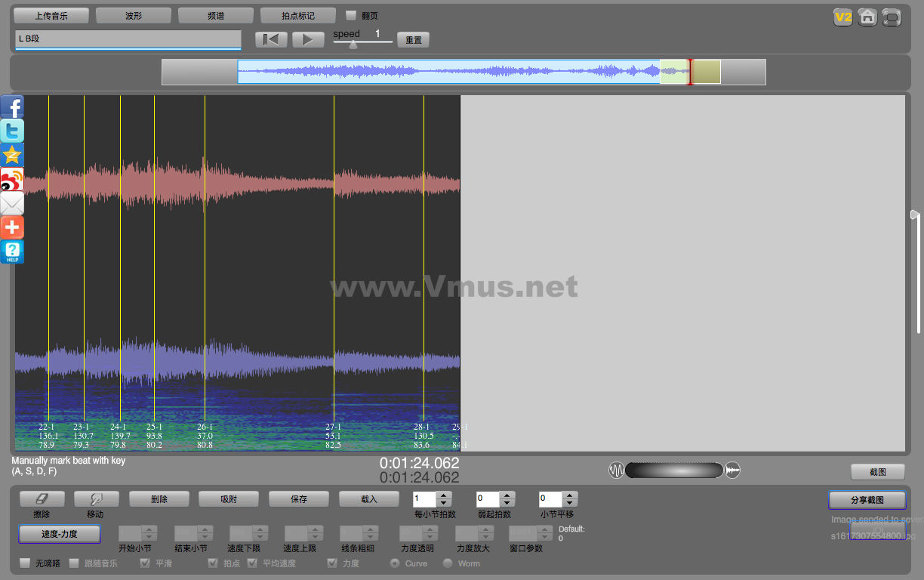This screenshot has width=924, height=580.
Task: Decrease 每小节拍数 with the down arrow
Action: (x=444, y=503)
